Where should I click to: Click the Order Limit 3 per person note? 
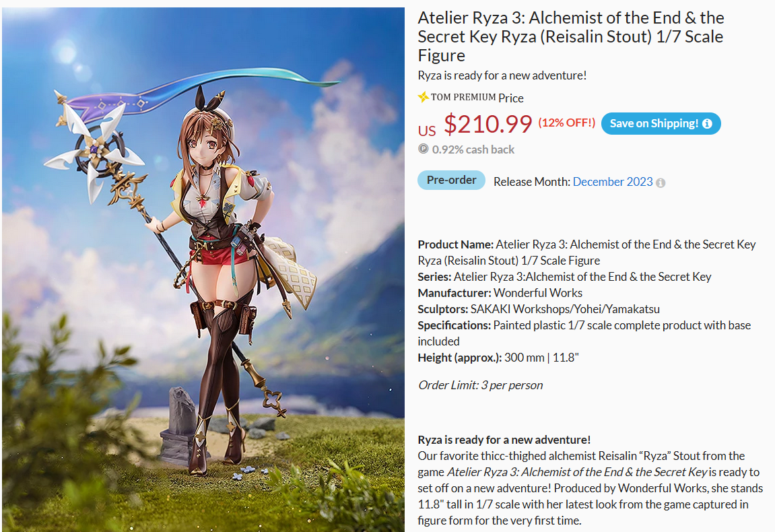click(481, 385)
